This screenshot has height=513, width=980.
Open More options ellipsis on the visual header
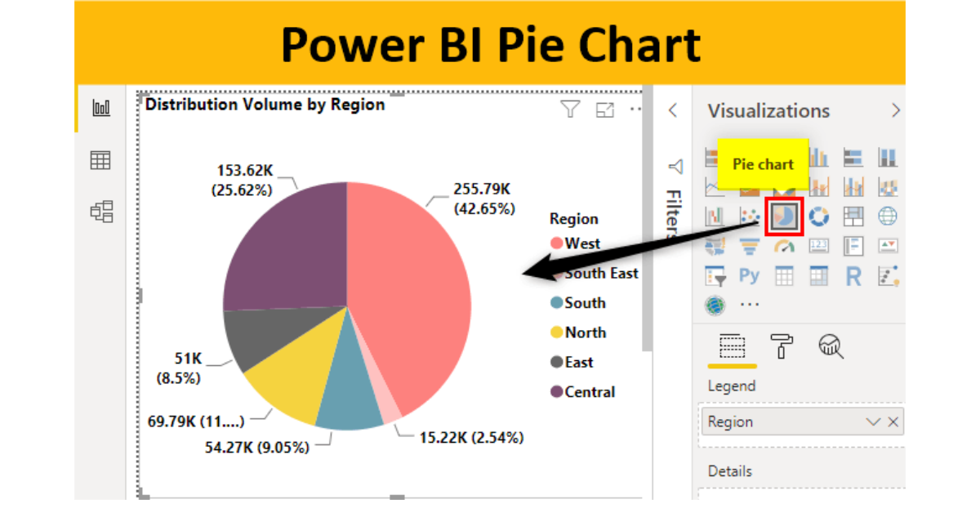tap(636, 110)
